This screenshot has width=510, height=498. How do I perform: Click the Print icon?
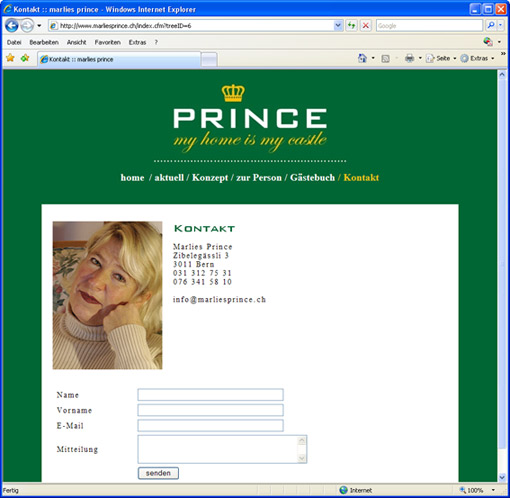tap(409, 58)
